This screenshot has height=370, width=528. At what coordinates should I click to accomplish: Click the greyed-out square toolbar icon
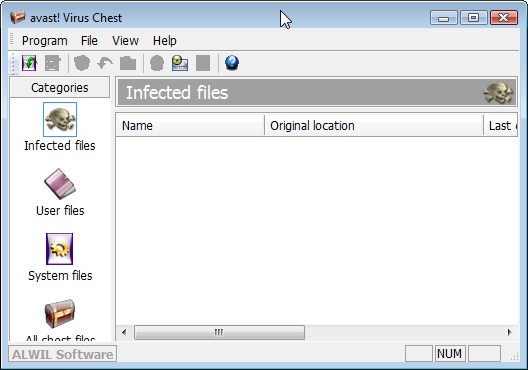203,63
